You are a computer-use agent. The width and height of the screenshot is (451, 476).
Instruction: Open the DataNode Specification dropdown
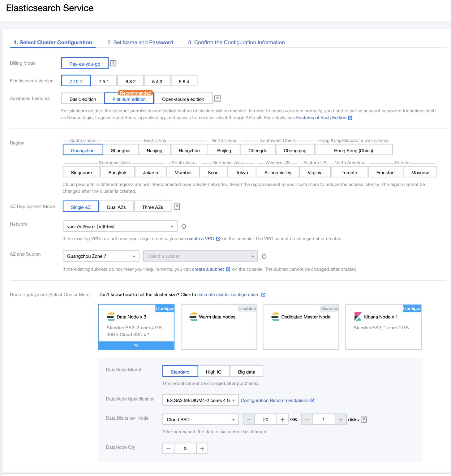click(x=200, y=400)
